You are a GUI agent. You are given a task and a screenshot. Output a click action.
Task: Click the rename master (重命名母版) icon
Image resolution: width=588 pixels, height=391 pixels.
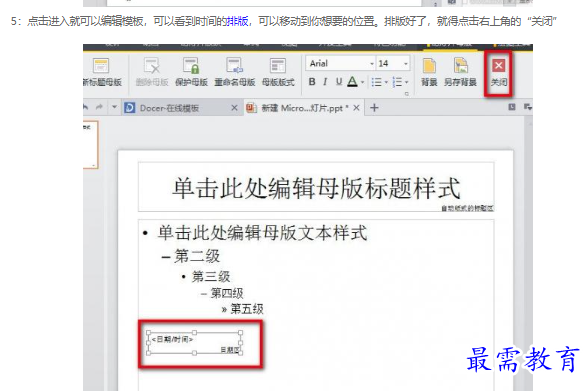click(x=234, y=66)
